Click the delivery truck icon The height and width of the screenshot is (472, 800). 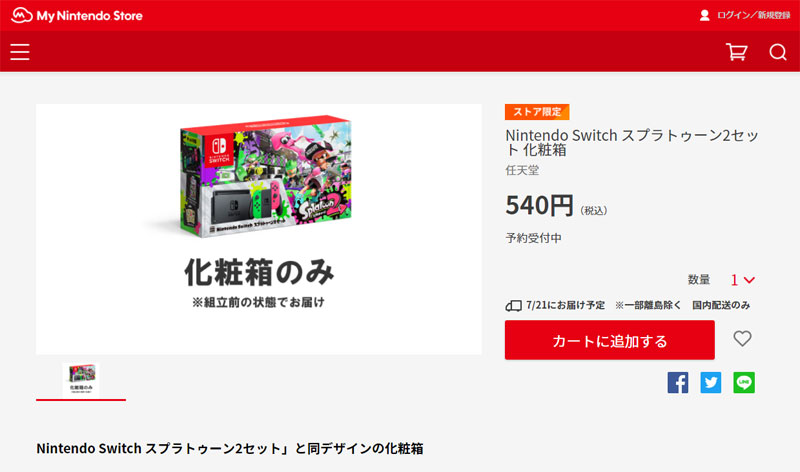pos(513,306)
